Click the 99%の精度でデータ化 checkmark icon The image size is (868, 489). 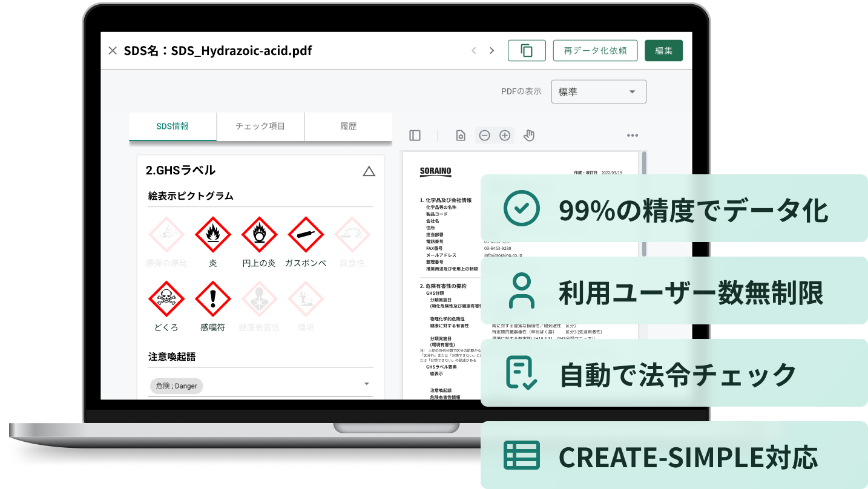(522, 208)
